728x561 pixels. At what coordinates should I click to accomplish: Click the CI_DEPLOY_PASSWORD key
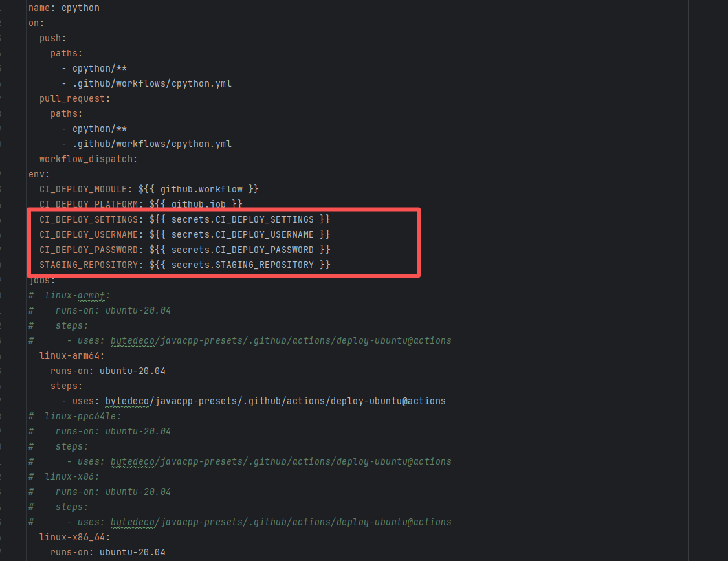tap(90, 250)
